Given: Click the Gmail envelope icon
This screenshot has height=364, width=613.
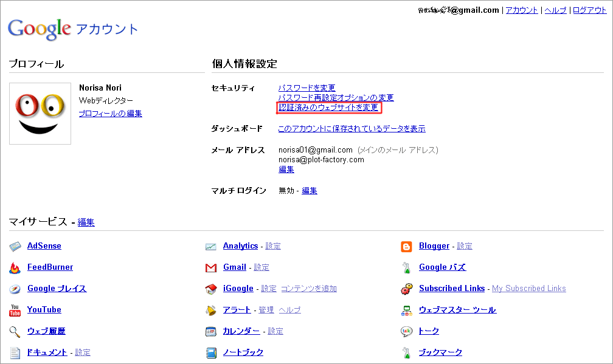Looking at the screenshot, I should pos(210,268).
